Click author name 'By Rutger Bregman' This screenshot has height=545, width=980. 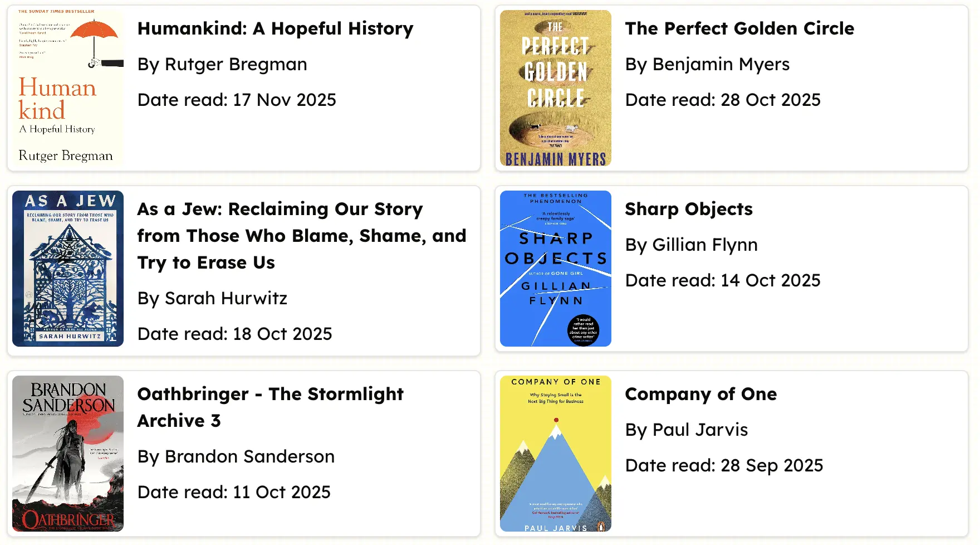222,64
